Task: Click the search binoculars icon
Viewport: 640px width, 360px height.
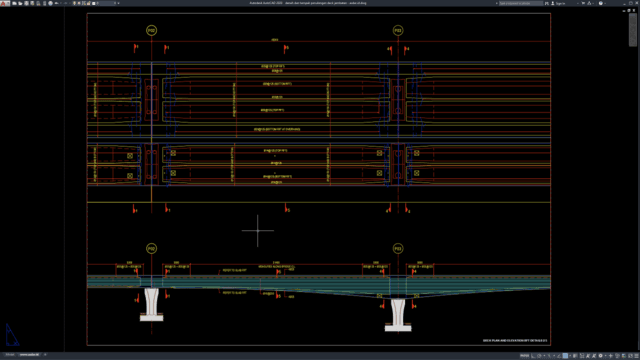Action: (547, 3)
